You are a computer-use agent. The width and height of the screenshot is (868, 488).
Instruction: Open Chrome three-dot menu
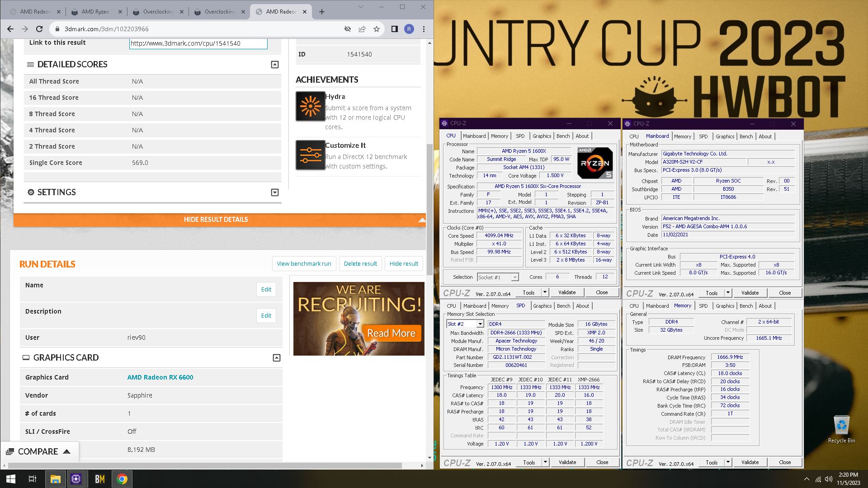(424, 29)
